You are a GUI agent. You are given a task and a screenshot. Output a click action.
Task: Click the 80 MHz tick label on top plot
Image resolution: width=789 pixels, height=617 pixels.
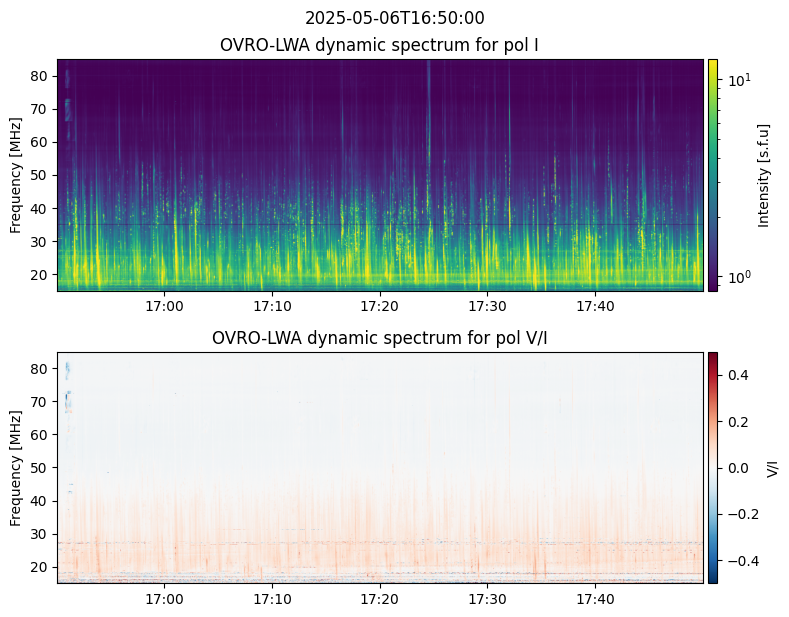coord(40,76)
